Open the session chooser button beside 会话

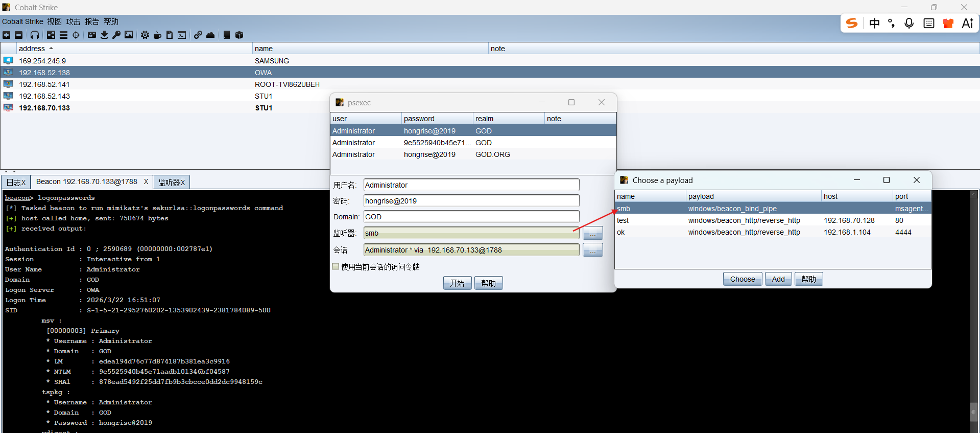point(593,250)
